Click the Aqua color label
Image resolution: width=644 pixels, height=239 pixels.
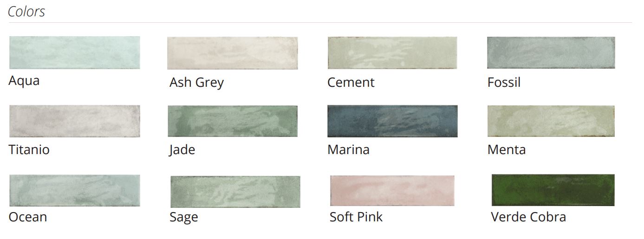point(24,81)
